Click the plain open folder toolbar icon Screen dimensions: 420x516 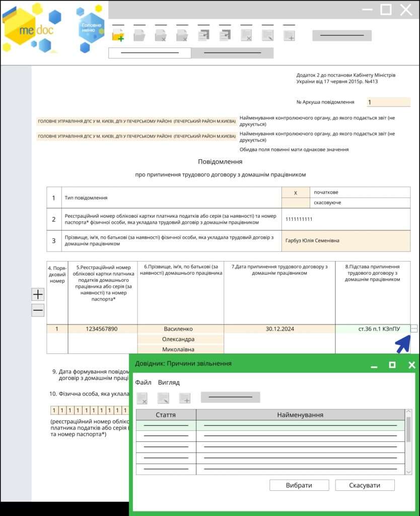pos(139,35)
